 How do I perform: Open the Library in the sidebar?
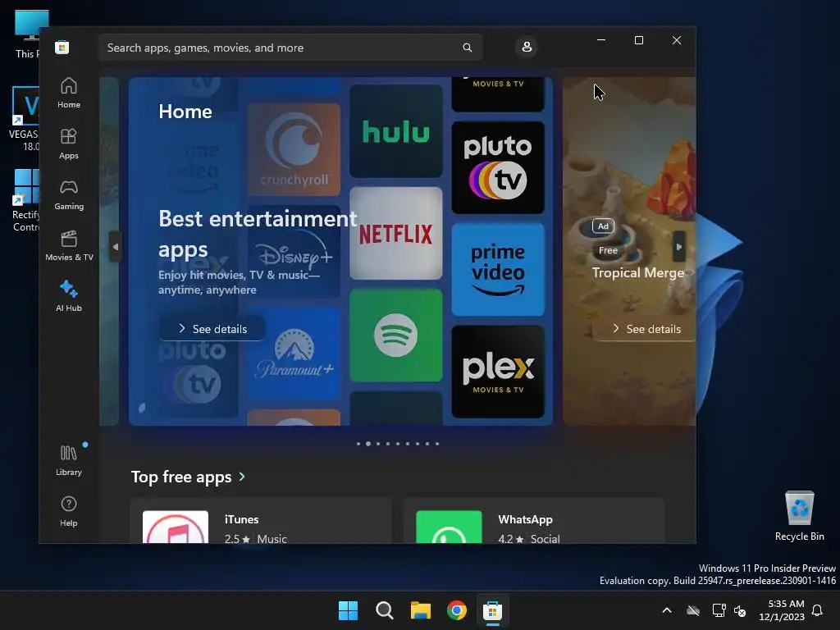[69, 460]
